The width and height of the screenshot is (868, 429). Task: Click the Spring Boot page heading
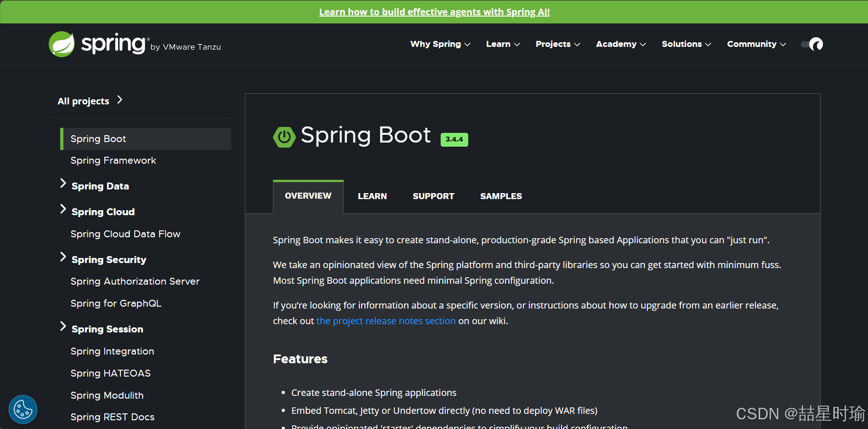366,135
